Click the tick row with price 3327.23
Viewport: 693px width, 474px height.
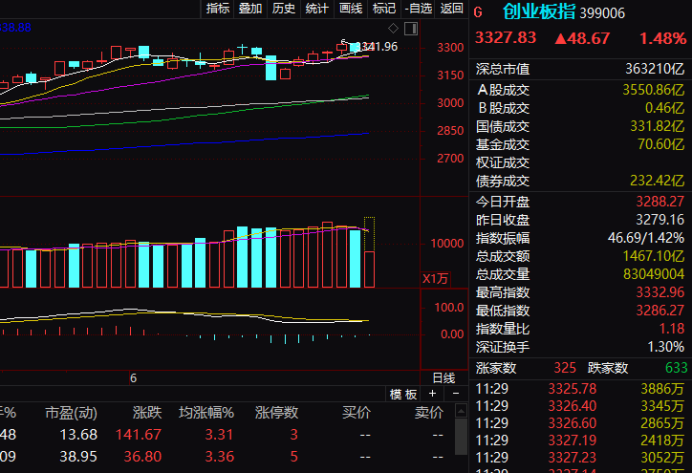coord(580,458)
